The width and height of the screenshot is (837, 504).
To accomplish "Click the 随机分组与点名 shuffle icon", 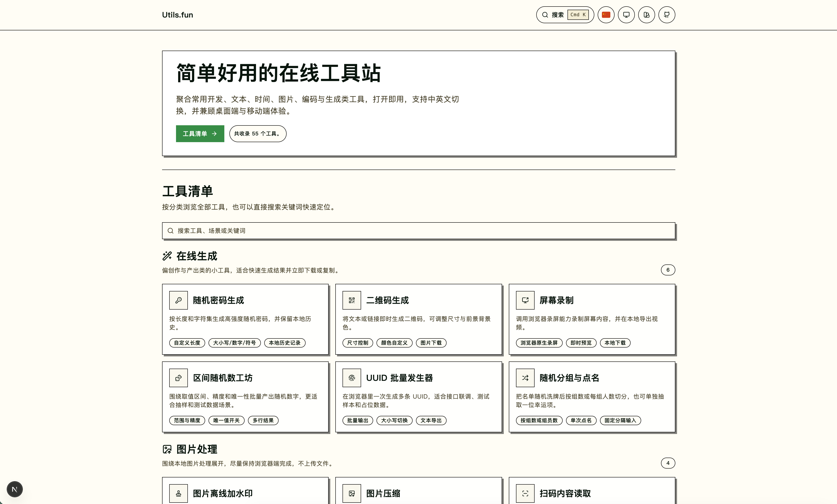I will tap(525, 378).
